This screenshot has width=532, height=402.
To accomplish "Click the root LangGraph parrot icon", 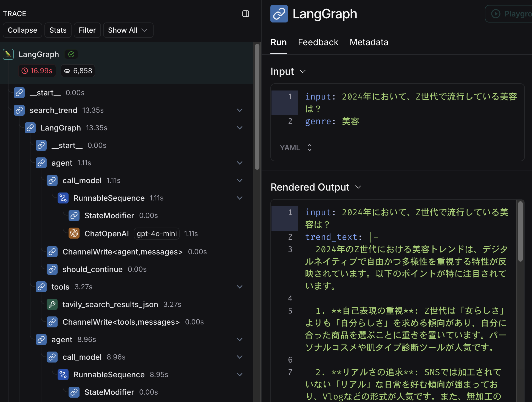I will [x=8, y=54].
